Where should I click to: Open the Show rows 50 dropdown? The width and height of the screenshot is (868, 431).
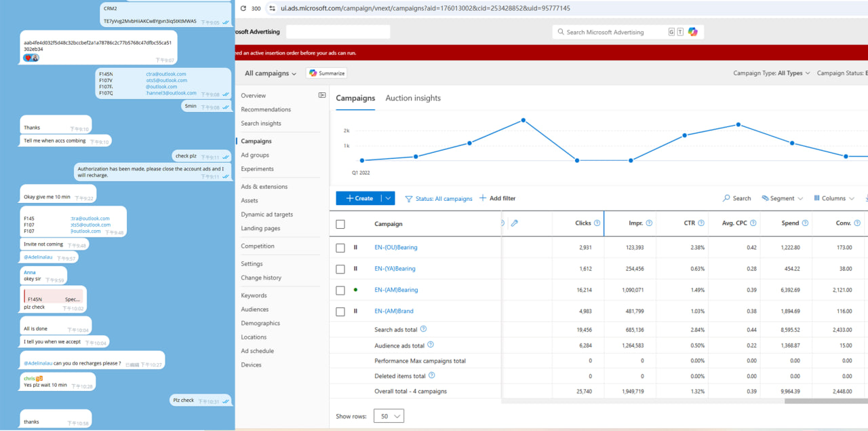pyautogui.click(x=389, y=416)
